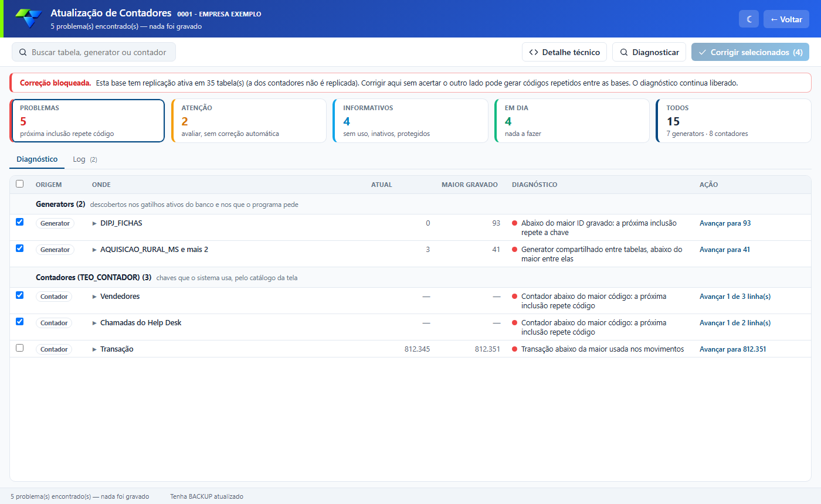Click Avançar para 812.351 action
The height and width of the screenshot is (504, 821).
click(732, 349)
